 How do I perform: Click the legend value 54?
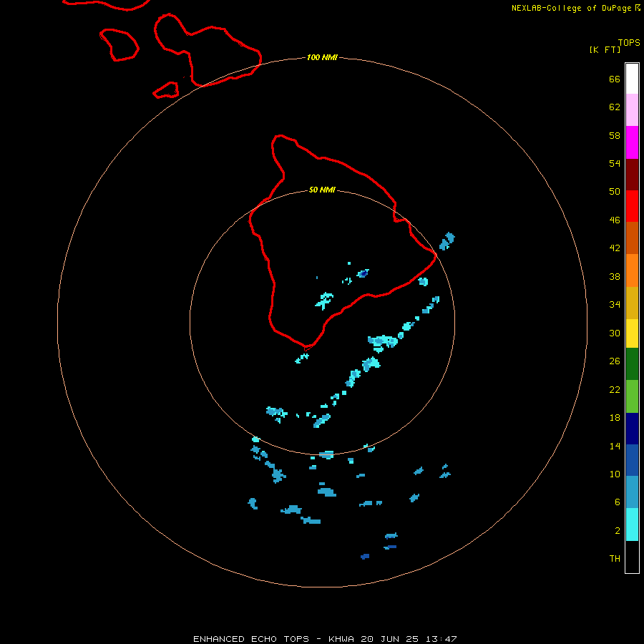tap(615, 163)
